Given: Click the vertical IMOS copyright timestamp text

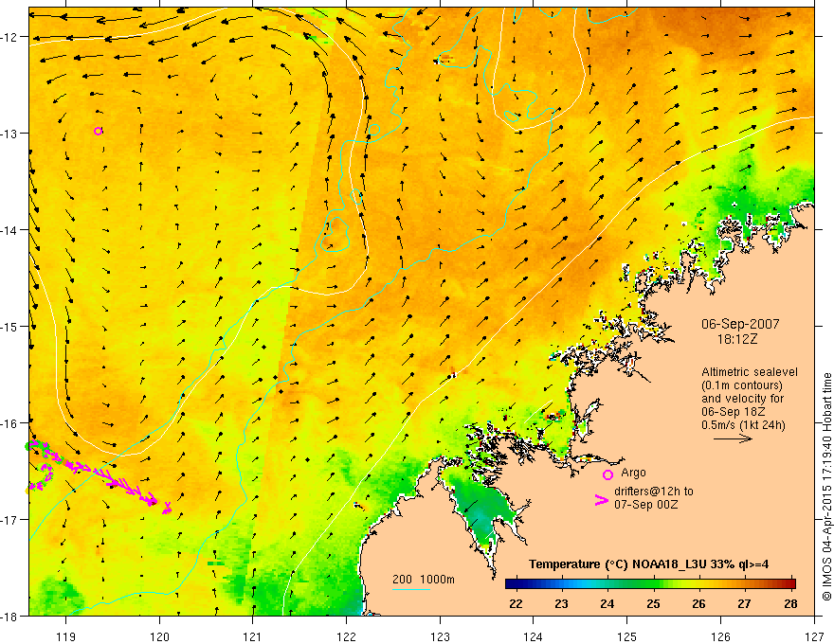Looking at the screenshot, I should pos(826,487).
